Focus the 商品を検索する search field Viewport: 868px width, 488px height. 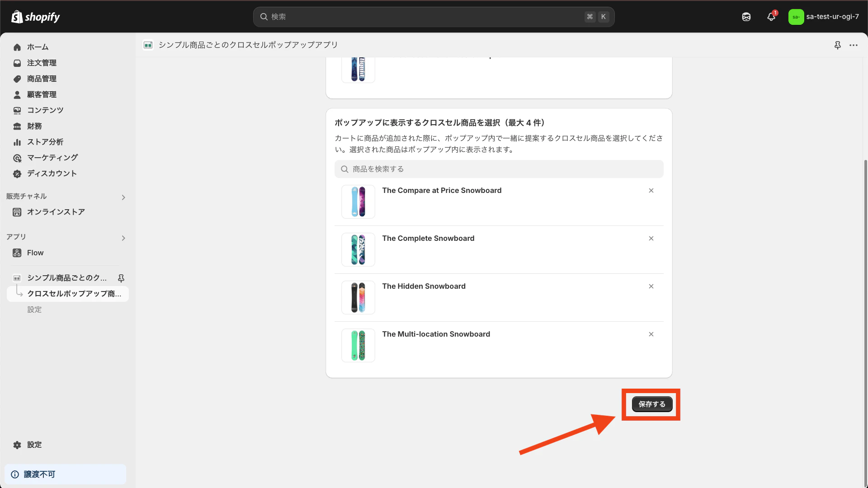pos(499,169)
